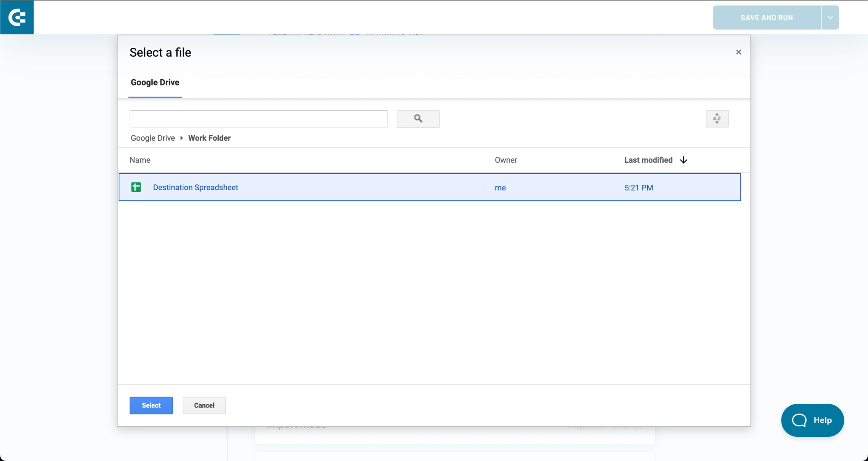Dismiss the dialog using the Cancel button

(204, 405)
